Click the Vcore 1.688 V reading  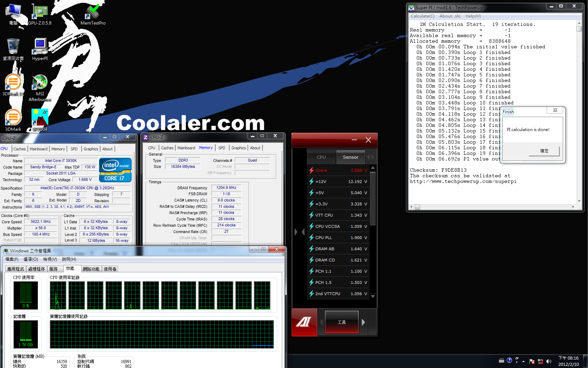(359, 170)
